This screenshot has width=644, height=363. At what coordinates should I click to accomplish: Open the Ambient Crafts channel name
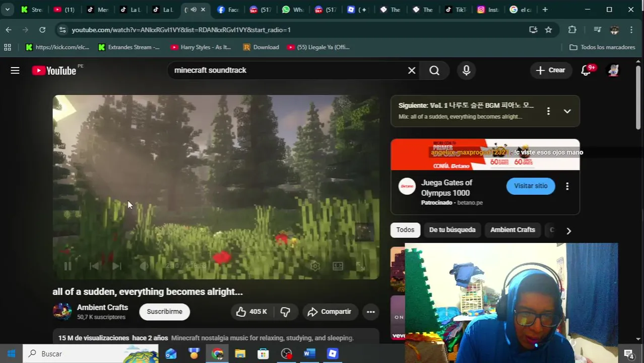pos(102,308)
